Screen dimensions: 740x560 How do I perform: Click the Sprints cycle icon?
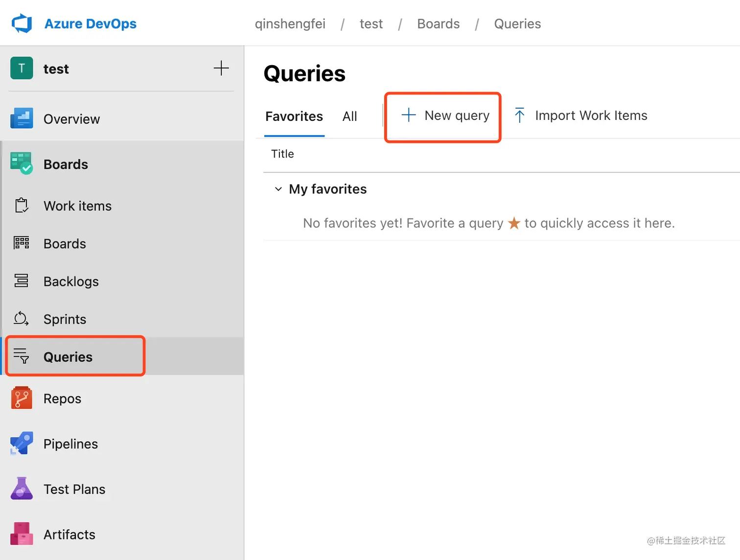(x=22, y=319)
